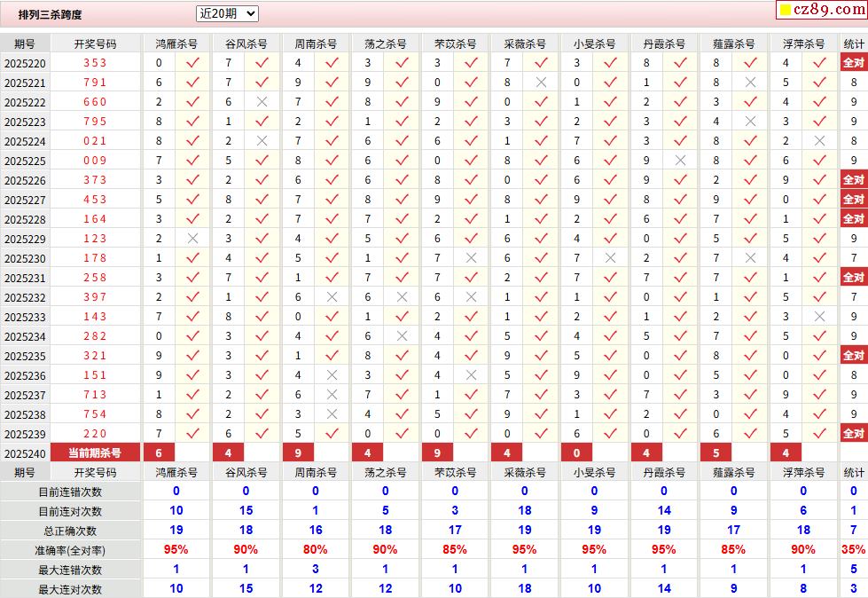Screen dimensions: 868x598
Task: Click the 浮萍杀号 column header at the top
Action: 804,43
